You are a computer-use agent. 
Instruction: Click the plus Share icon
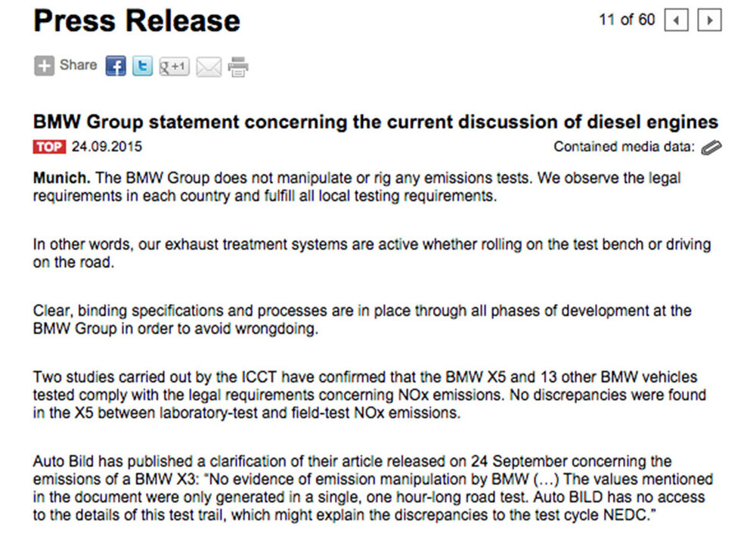(44, 67)
